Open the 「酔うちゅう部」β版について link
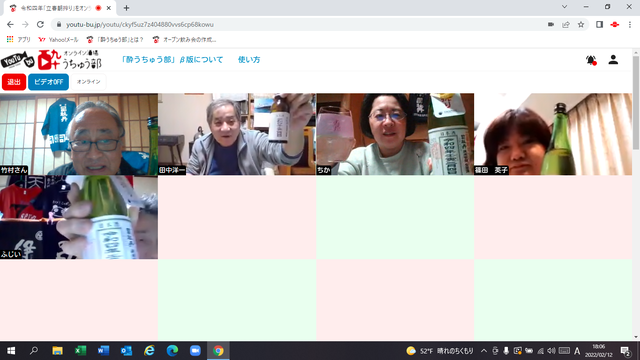Image resolution: width=640 pixels, height=360 pixels. tap(172, 60)
